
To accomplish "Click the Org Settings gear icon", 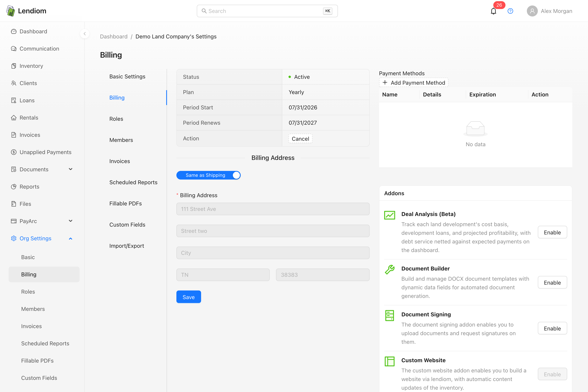I will tap(14, 238).
